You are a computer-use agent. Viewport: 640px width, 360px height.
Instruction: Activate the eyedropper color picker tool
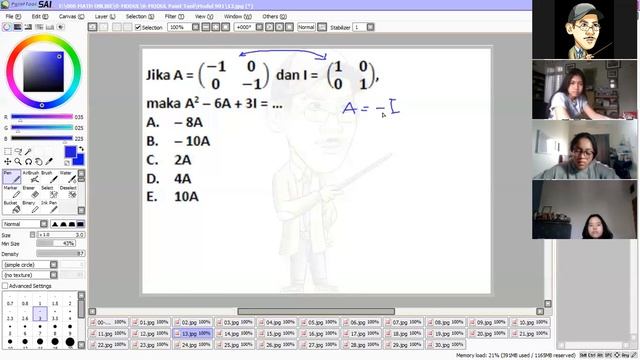(49, 162)
